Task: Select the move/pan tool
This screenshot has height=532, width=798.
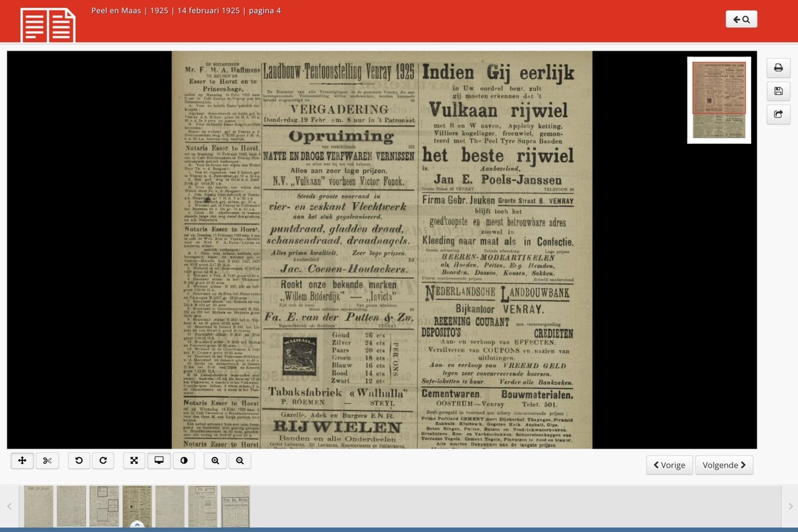Action: point(22,461)
